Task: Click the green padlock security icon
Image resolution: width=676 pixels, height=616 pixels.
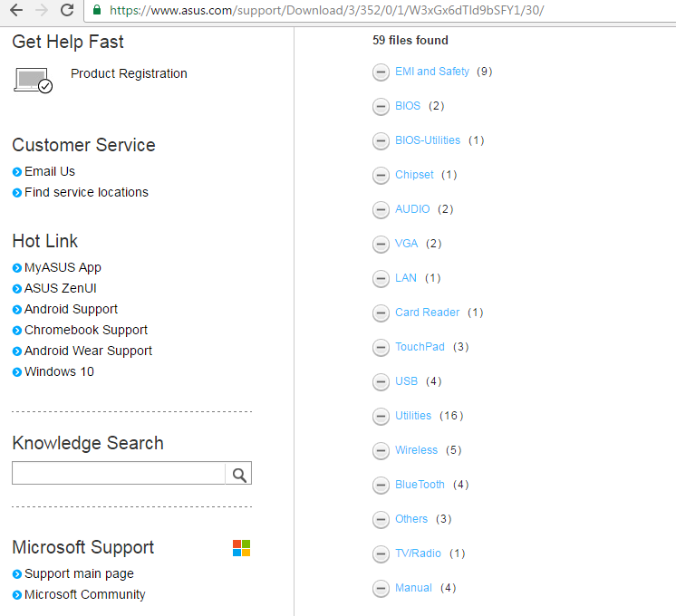Action: (x=97, y=11)
